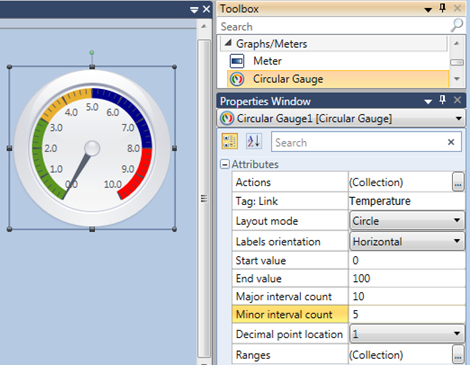Close the Toolbox panel
This screenshot has height=366, width=470.
click(457, 8)
